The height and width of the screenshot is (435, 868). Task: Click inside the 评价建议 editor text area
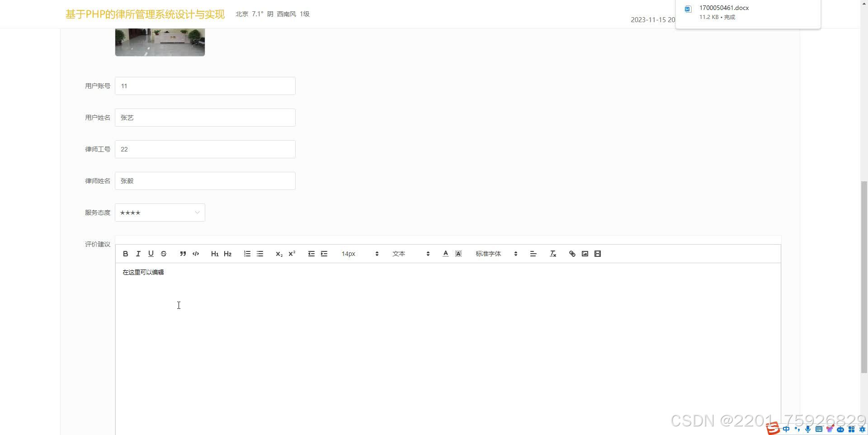[448, 348]
